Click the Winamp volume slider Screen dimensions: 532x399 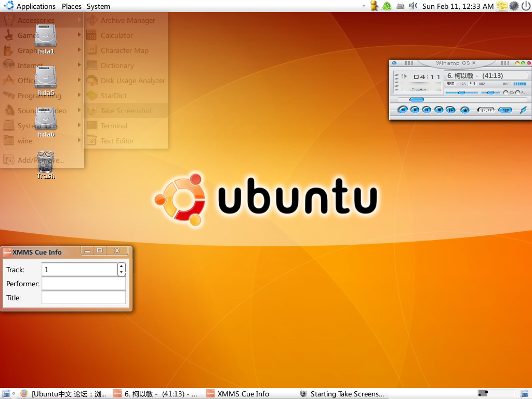461,92
